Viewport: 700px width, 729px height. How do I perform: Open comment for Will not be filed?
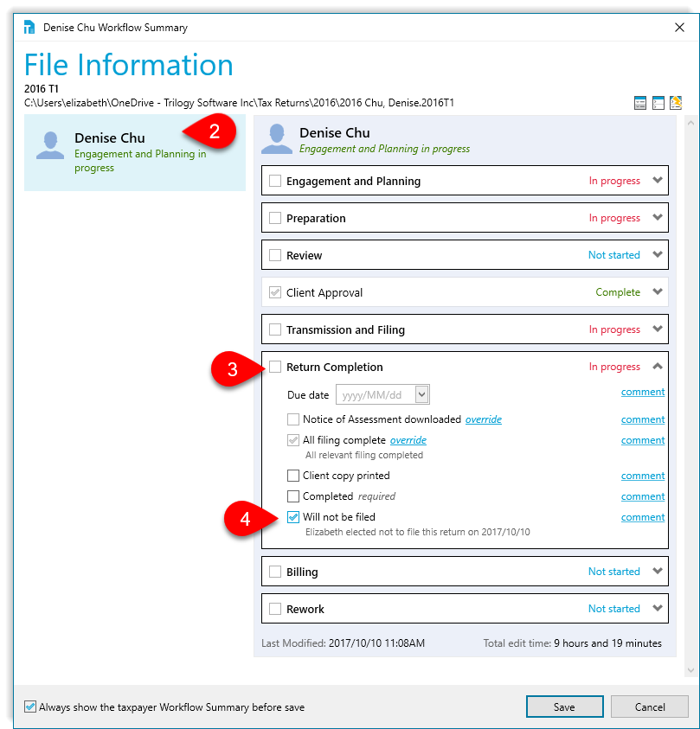[643, 517]
